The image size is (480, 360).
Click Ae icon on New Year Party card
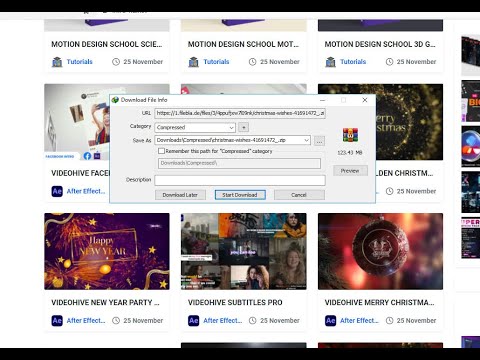click(x=57, y=320)
